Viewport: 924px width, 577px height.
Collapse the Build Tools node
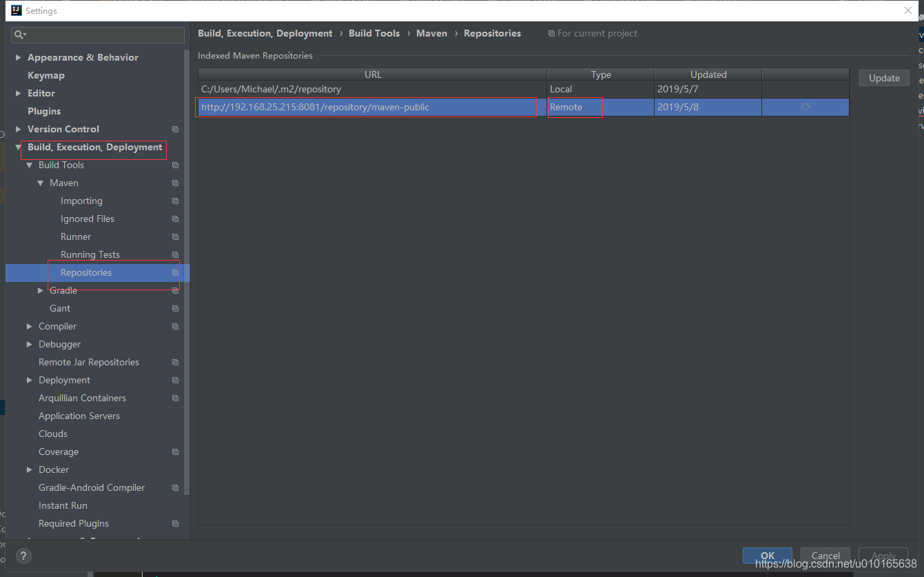[29, 165]
